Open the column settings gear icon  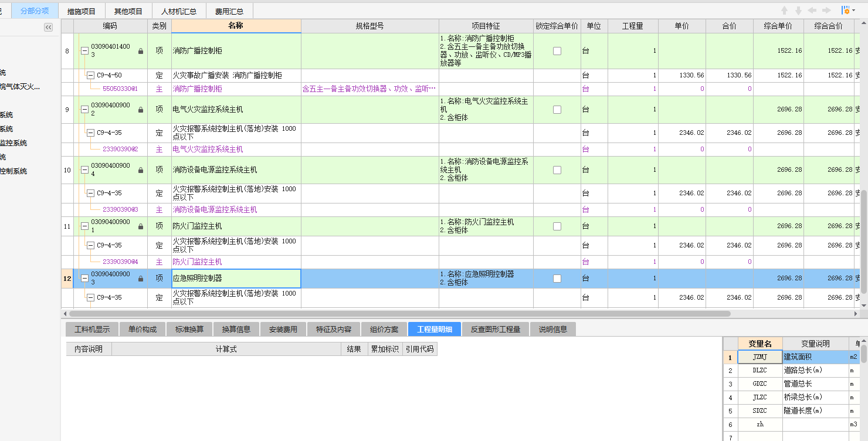coord(845,11)
